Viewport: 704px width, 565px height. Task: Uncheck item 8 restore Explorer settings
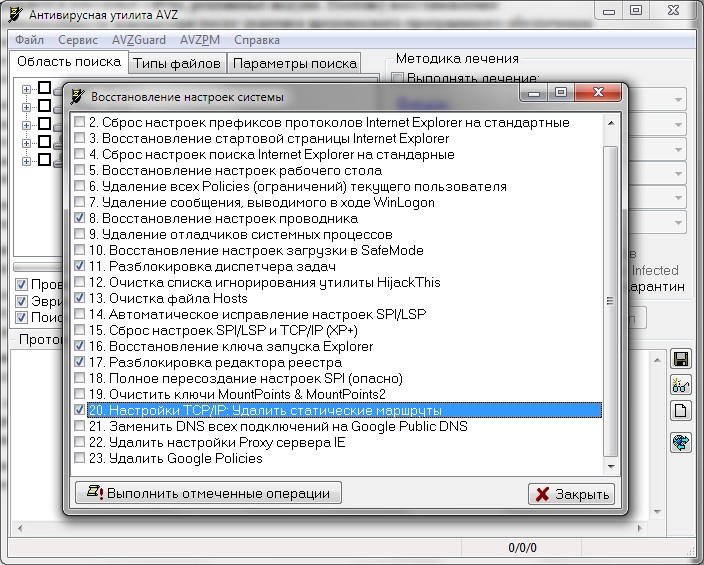point(79,218)
